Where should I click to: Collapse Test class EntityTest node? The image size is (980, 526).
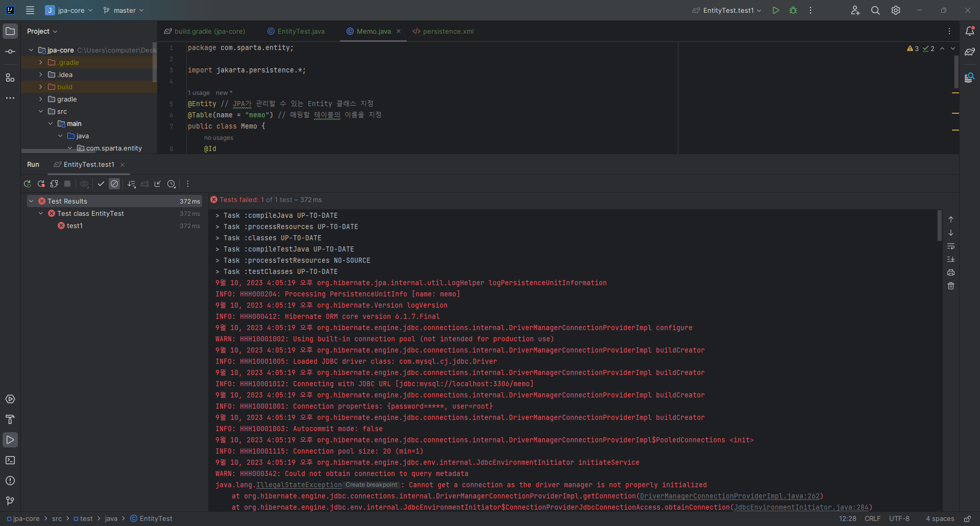[x=41, y=213]
